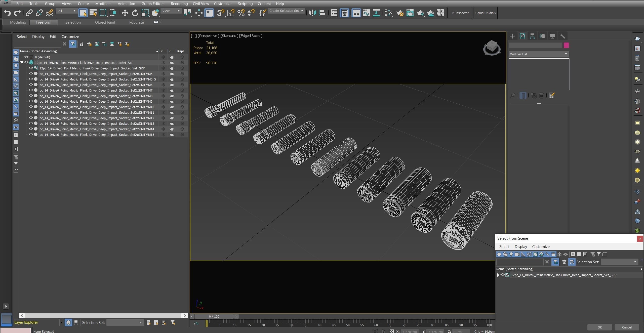Open Select by Name tool
Image resolution: width=644 pixels, height=333 pixels.
[93, 13]
